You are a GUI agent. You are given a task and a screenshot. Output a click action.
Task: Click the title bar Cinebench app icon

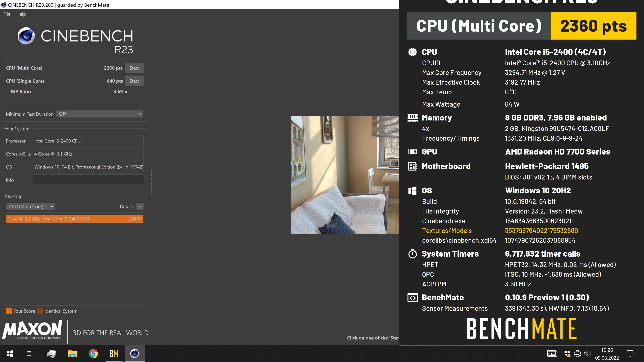(4, 5)
